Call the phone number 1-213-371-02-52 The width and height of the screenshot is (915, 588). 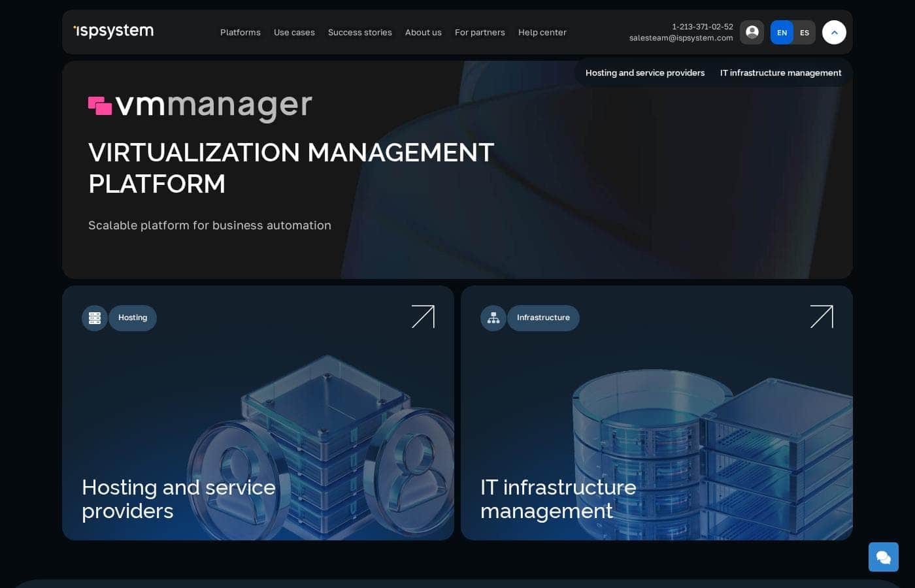click(x=703, y=27)
